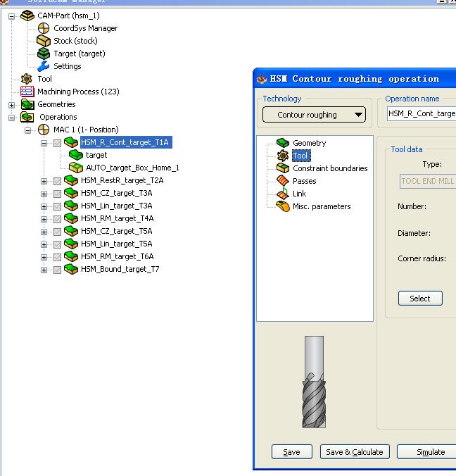Click the CoordSys Manager icon
The width and height of the screenshot is (456, 476).
coord(44,28)
